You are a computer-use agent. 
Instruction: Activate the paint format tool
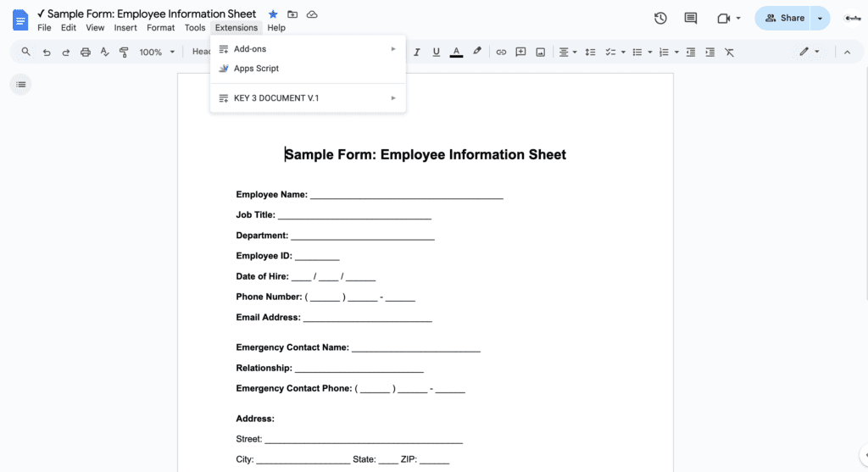124,52
